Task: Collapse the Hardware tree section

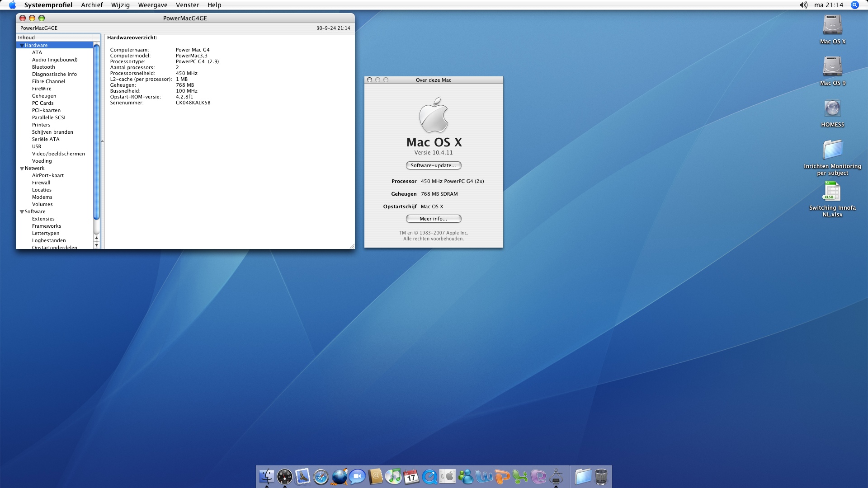Action: (22, 45)
